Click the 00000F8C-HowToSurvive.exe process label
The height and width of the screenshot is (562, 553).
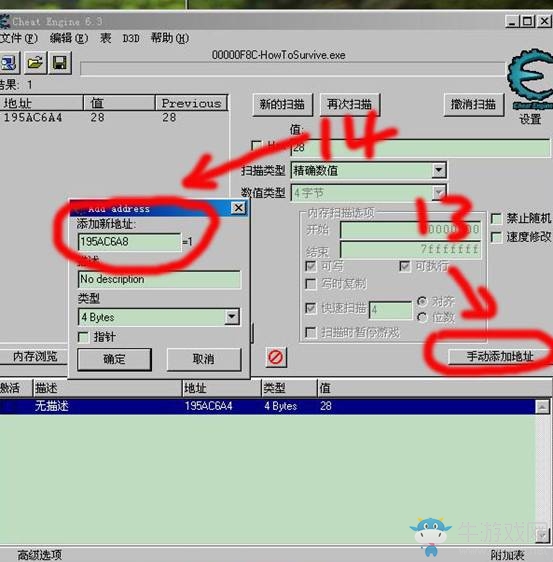[278, 55]
